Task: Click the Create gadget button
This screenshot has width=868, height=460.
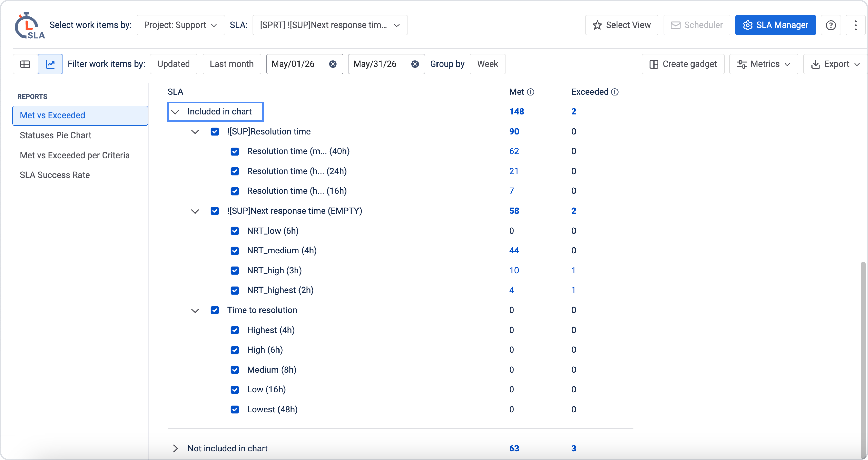Action: click(x=683, y=64)
